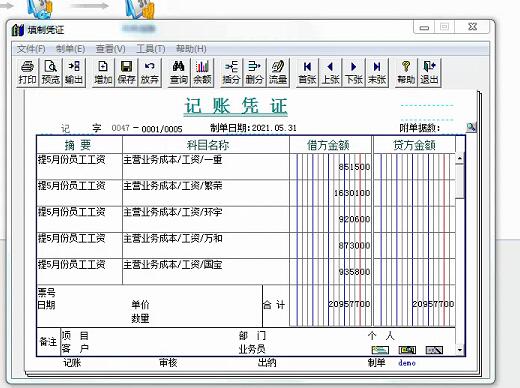Go to next voucher 下张

[x=354, y=72]
